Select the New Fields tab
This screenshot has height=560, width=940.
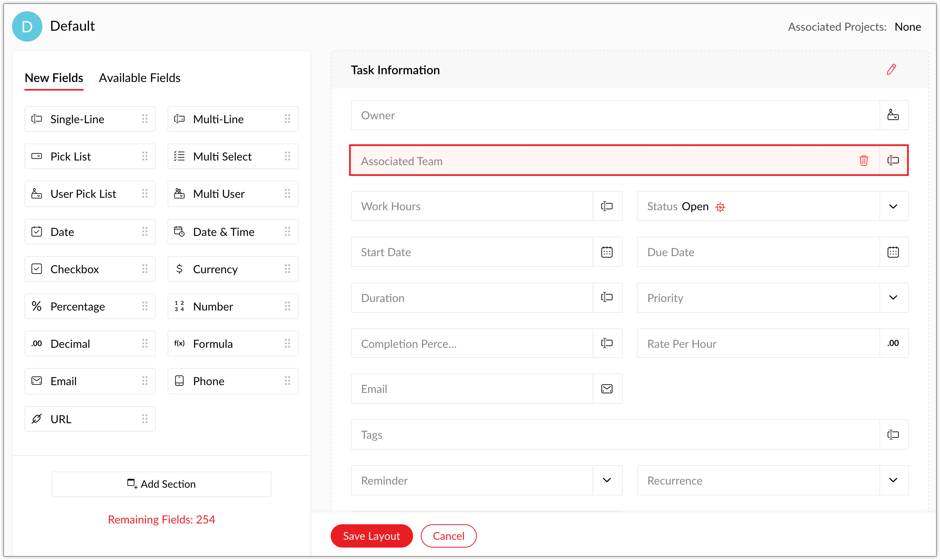54,78
